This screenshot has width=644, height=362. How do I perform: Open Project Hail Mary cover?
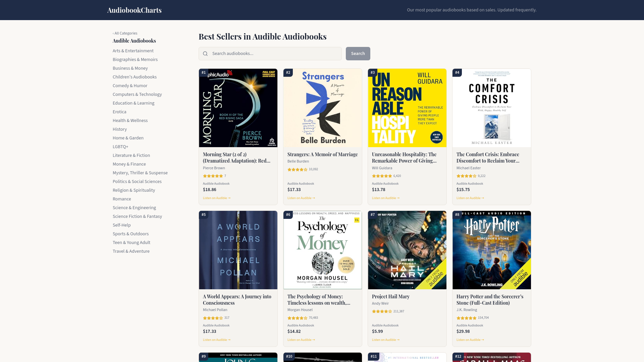[407, 250]
